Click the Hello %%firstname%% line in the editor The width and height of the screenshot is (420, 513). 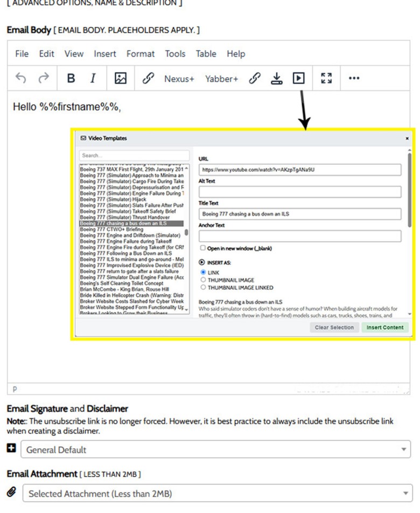67,107
